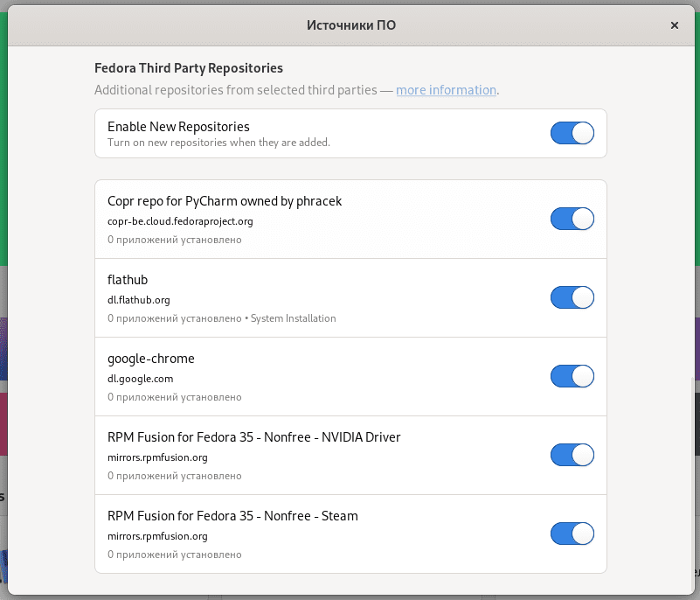Click the Fedora Third Party Repositories heading
The width and height of the screenshot is (700, 600).
point(188,67)
